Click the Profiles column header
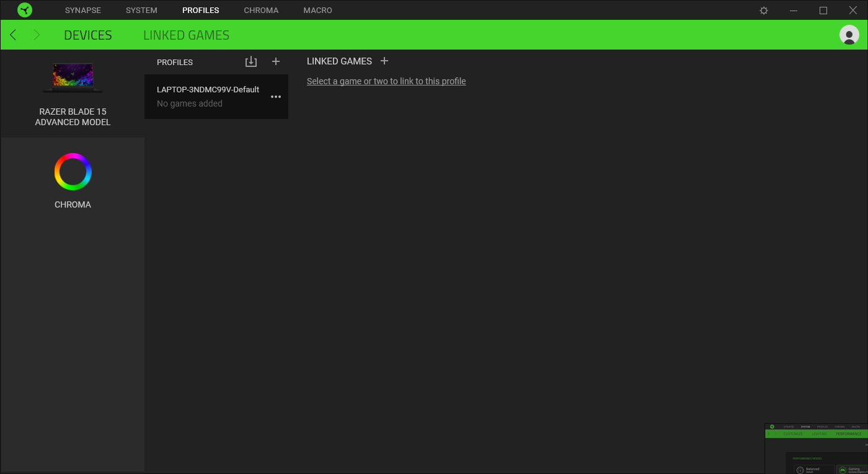Viewport: 868px width, 474px height. (x=175, y=62)
